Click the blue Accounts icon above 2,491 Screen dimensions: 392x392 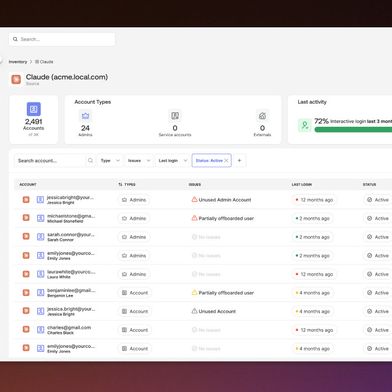tap(33, 109)
